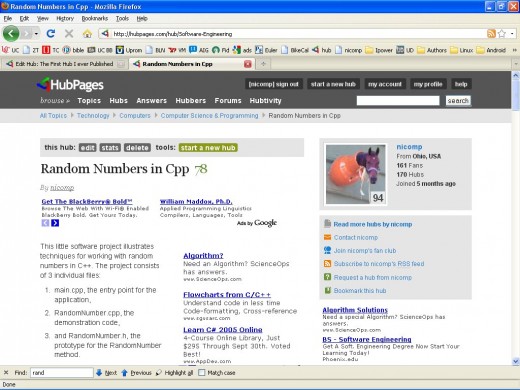This screenshot has height=390, width=520.
Task: Click Subscribe to nicomp's RSS feed
Action: click(379, 264)
